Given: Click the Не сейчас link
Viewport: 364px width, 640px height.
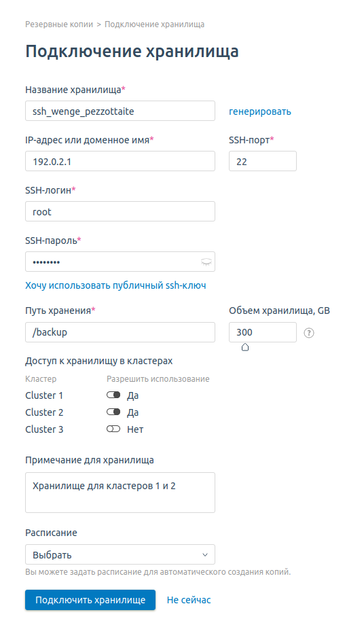Looking at the screenshot, I should (189, 600).
